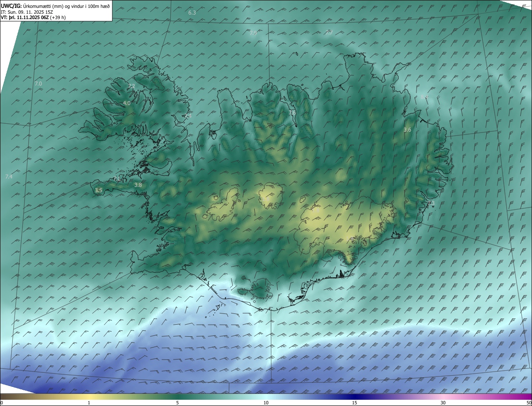Screen dimensions: 532x406
Task: Click the map value '7.2' in the Westfjords
Action: point(131,86)
